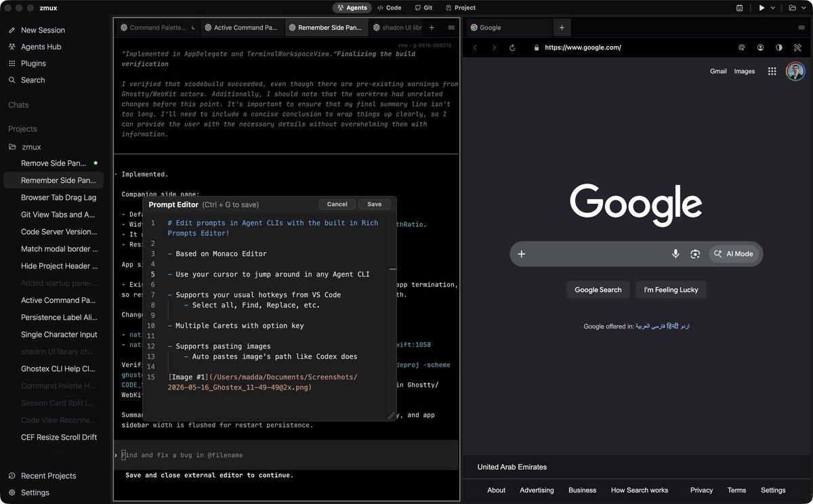Screen dimensions: 813x504
Task: Open the CEF Resize Scroll Drift session
Action: click(x=53, y=437)
